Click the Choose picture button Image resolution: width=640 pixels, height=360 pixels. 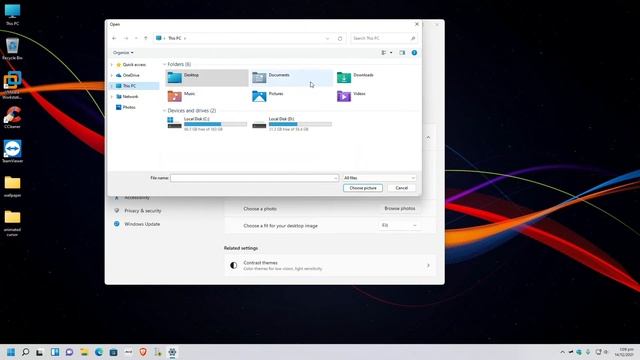[363, 188]
